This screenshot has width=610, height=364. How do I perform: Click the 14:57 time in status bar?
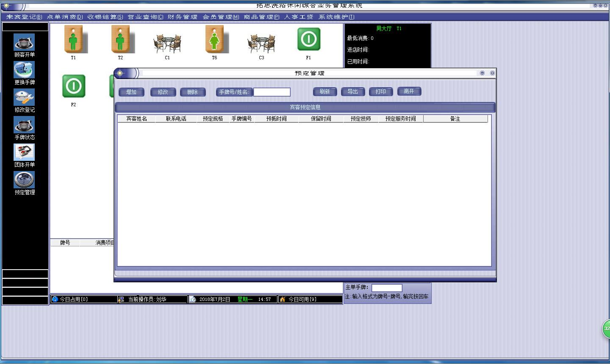click(264, 299)
